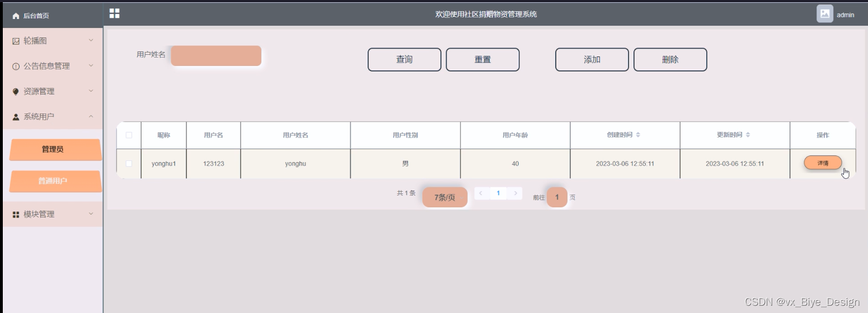This screenshot has height=313, width=868.
Task: Click the 男 gender cell
Action: [x=405, y=164]
